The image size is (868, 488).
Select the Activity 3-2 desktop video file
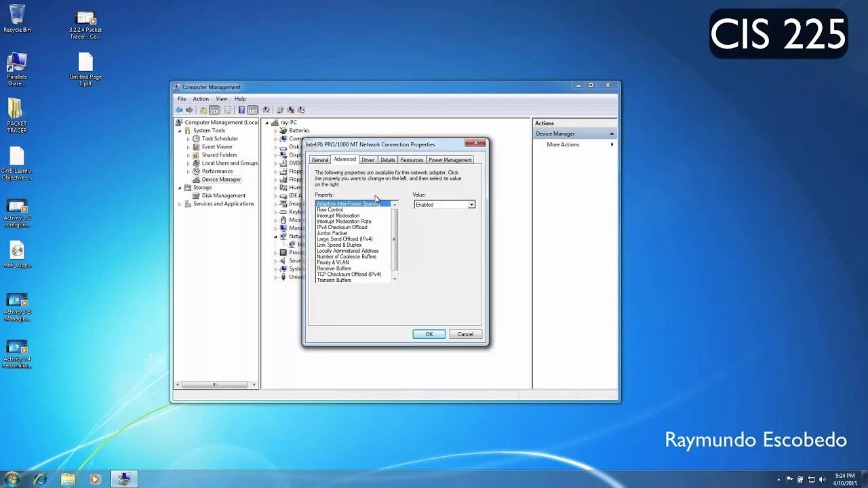pos(17,213)
